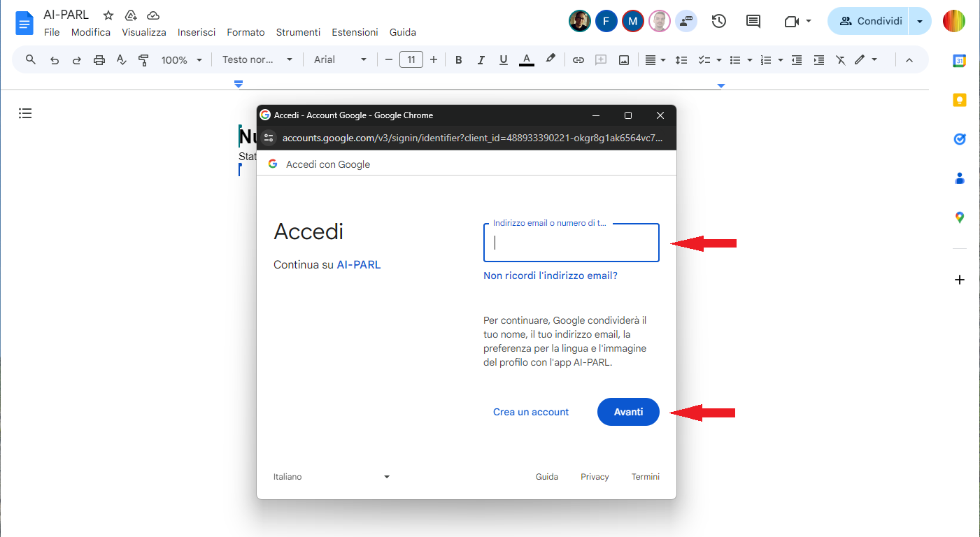
Task: Click the insert link icon
Action: tap(578, 60)
